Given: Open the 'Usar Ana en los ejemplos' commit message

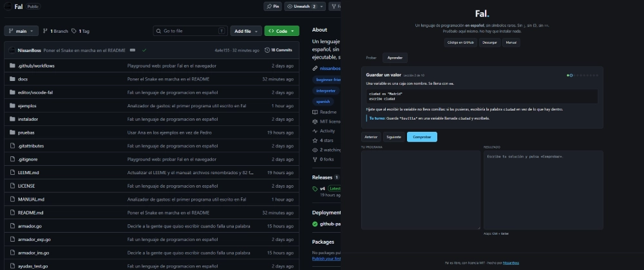Looking at the screenshot, I should click(169, 132).
